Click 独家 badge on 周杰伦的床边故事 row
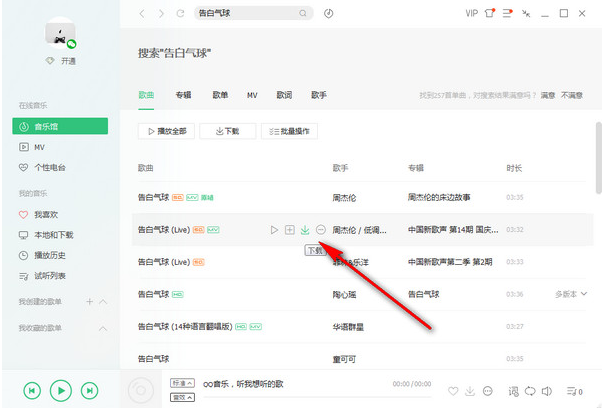The image size is (615, 411). 207,198
